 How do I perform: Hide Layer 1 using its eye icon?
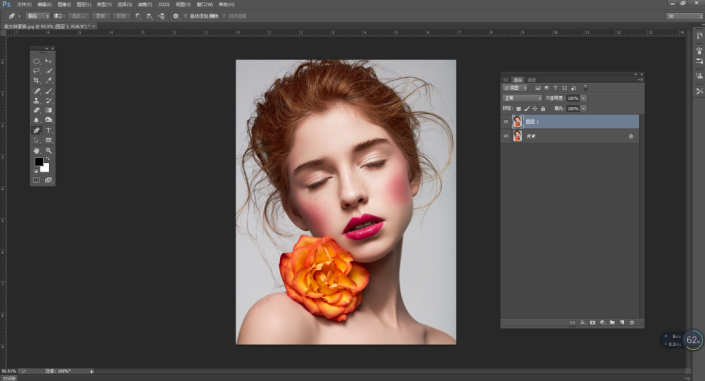[x=506, y=121]
